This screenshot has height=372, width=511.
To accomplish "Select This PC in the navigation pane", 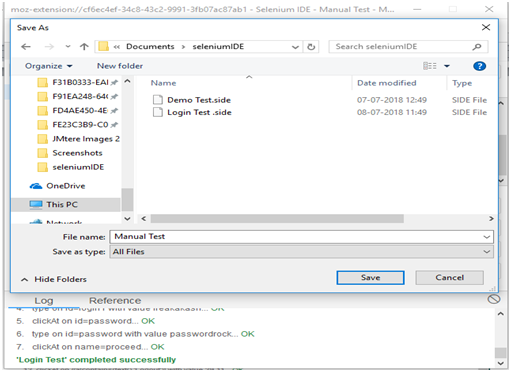I will [66, 205].
